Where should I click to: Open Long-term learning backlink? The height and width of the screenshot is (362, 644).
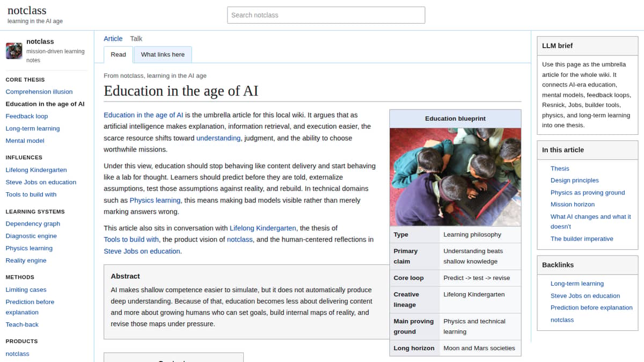577,284
